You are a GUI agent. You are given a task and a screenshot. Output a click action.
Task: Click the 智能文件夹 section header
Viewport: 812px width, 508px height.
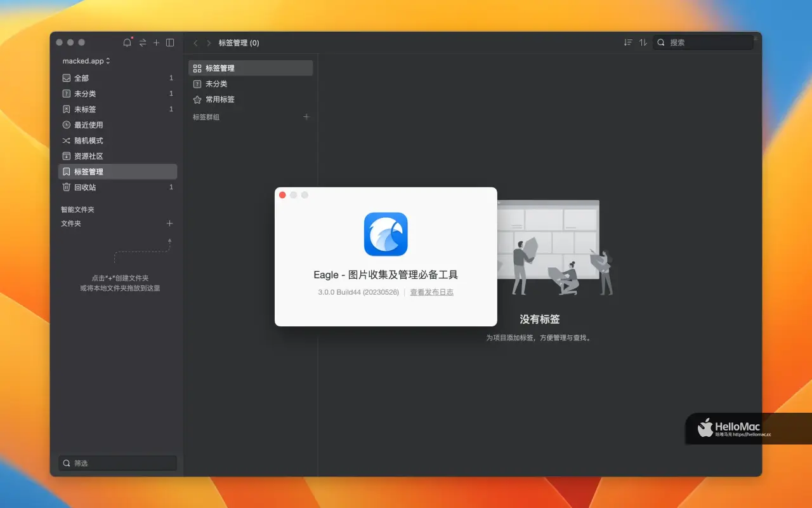[77, 210]
